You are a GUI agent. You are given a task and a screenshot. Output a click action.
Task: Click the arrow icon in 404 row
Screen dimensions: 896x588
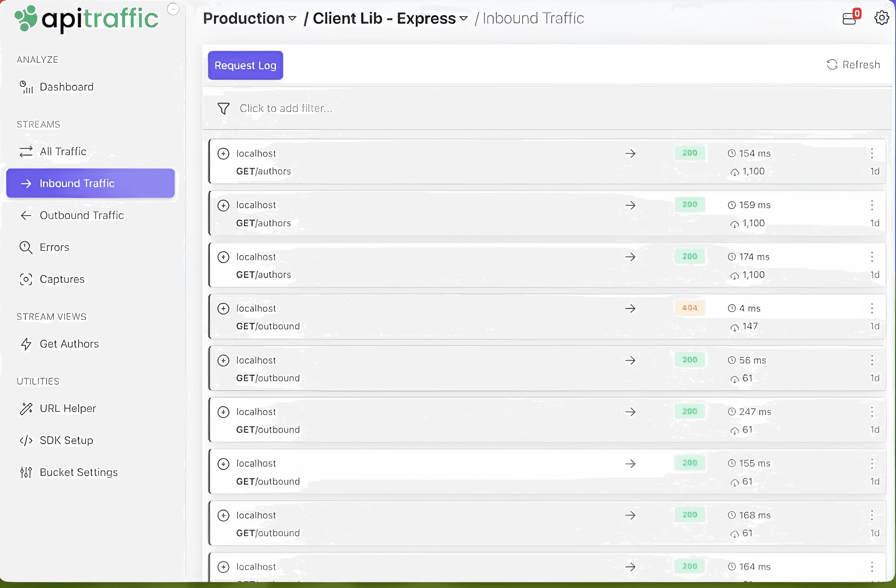point(630,309)
